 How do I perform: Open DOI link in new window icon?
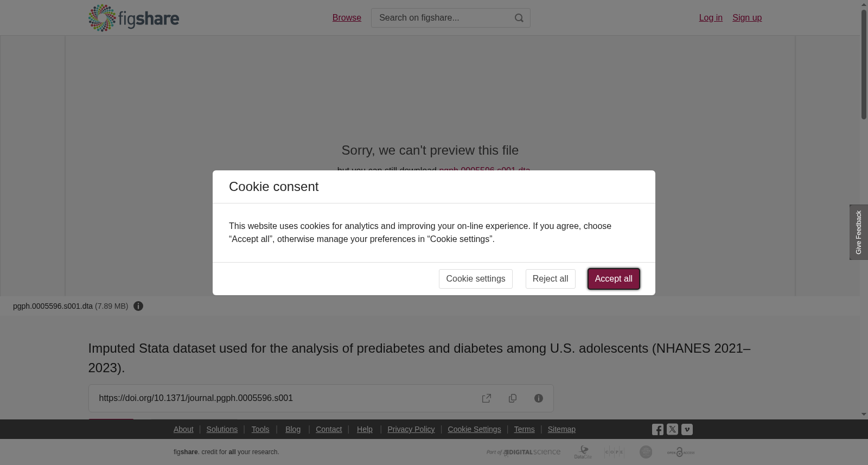click(487, 398)
